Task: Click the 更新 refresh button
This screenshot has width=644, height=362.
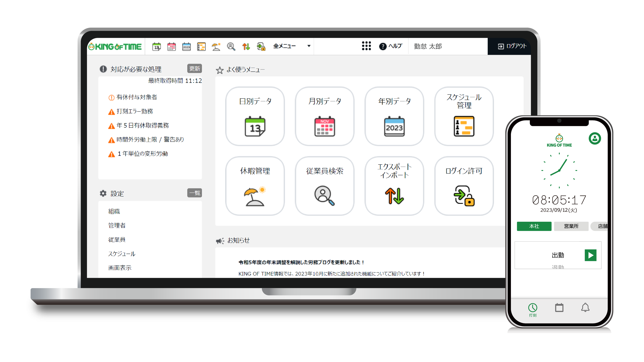Action: pos(195,69)
